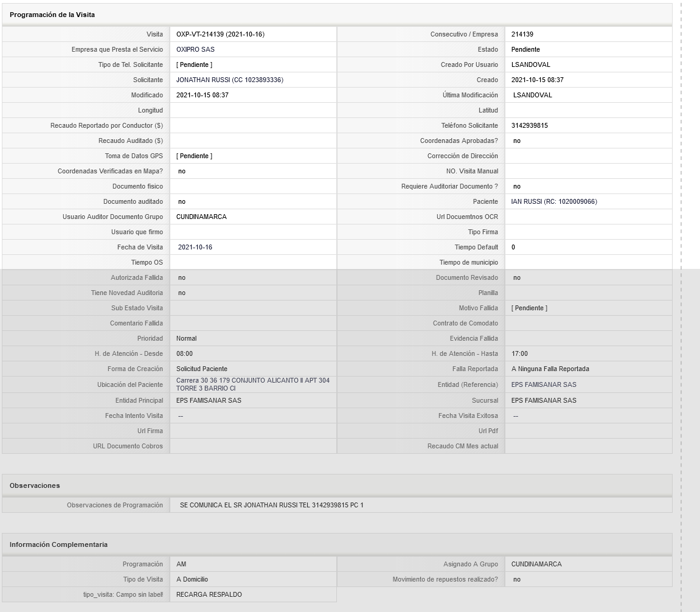
Task: Click Recaudo Reportado por Conductor label
Action: (106, 125)
